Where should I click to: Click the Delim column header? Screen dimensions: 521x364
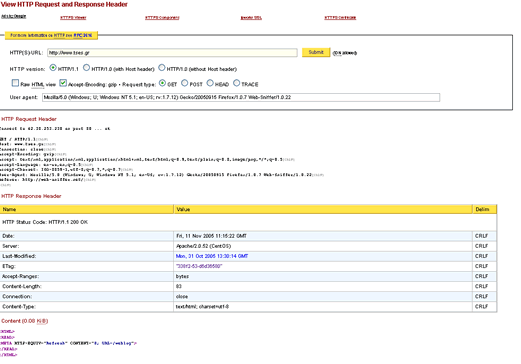tap(485, 209)
